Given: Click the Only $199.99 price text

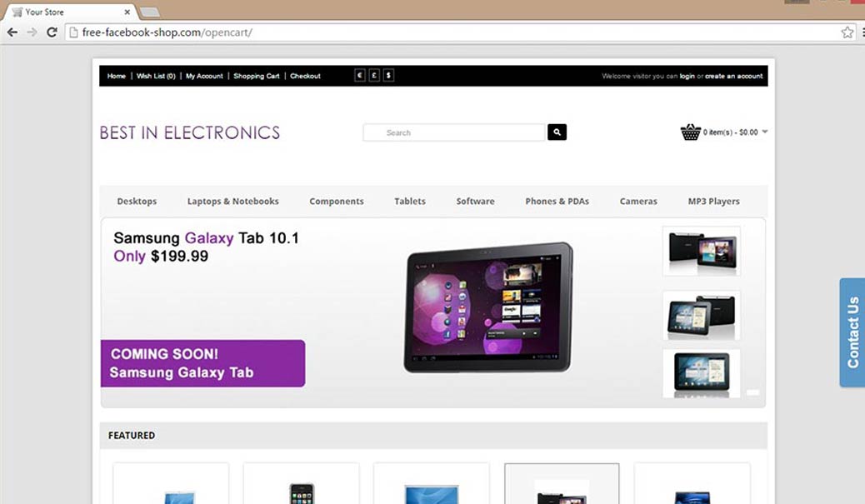Looking at the screenshot, I should pyautogui.click(x=161, y=257).
